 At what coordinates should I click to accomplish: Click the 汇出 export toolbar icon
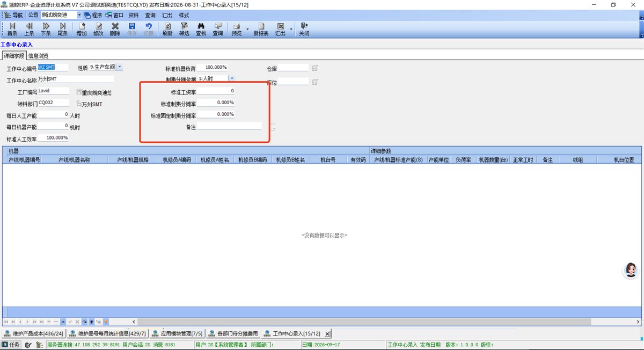click(280, 29)
